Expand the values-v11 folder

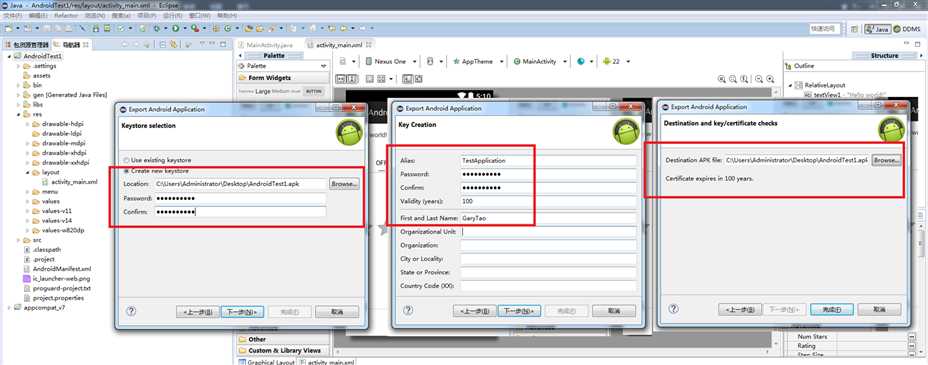click(x=28, y=211)
